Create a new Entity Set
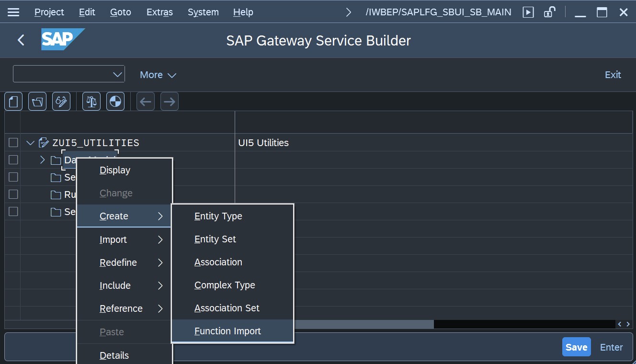This screenshot has width=636, height=364. point(232,239)
